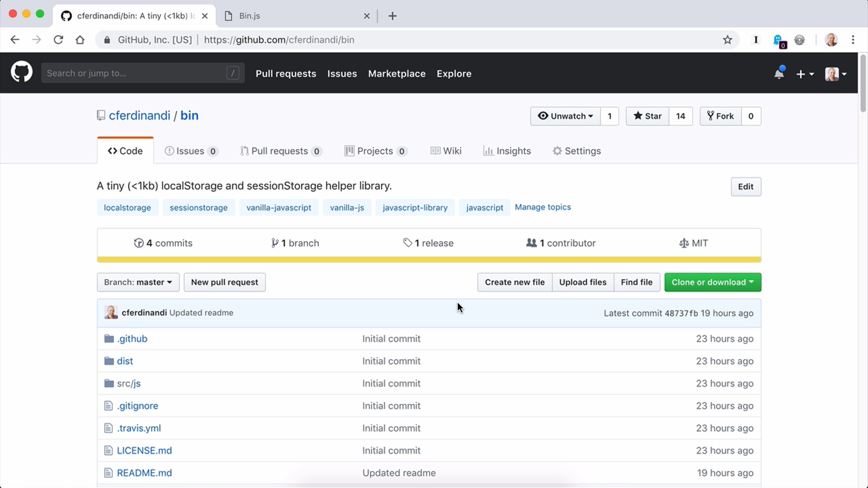This screenshot has width=868, height=488.
Task: Open README.md file
Action: click(x=144, y=473)
